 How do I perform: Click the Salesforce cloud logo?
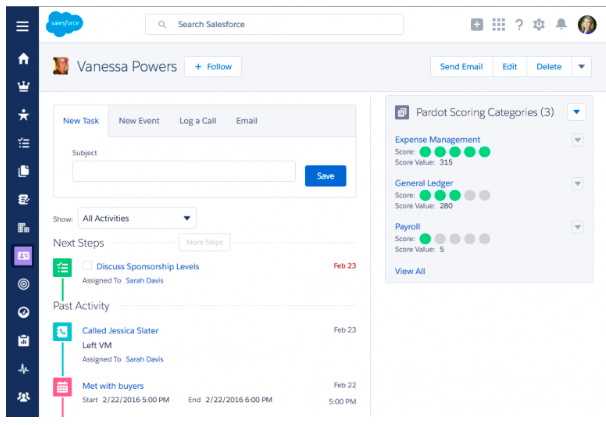click(x=64, y=24)
